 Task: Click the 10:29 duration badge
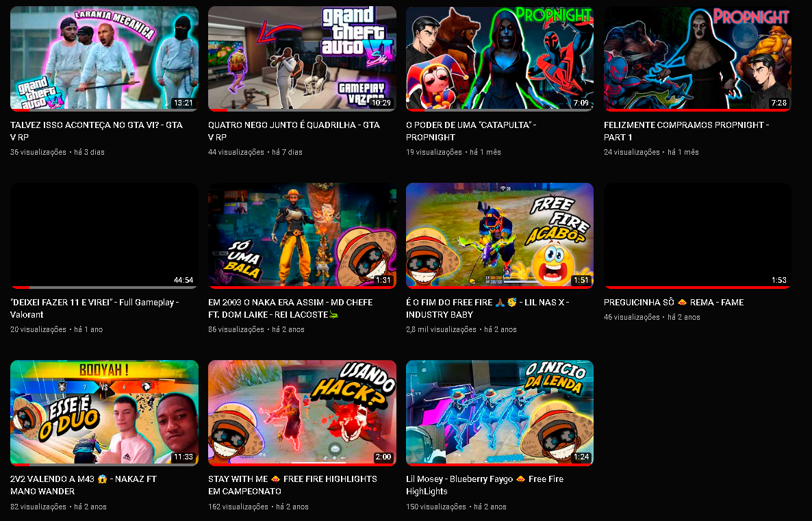click(381, 103)
